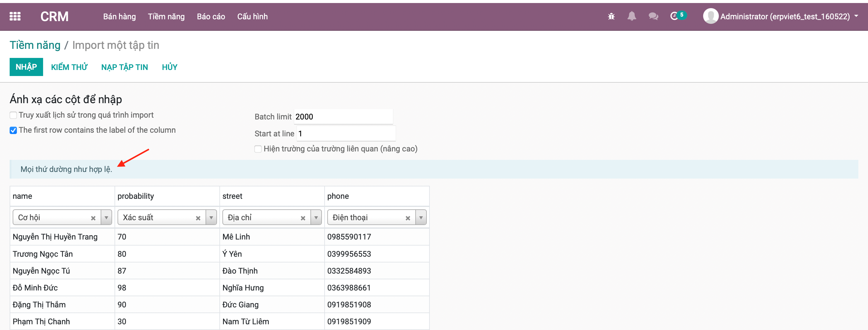Click probability value 98
868x330 pixels.
167,287
